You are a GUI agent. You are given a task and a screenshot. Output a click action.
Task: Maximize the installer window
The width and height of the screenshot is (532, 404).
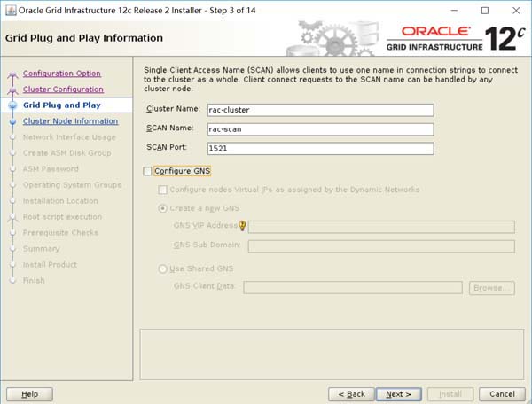(485, 11)
